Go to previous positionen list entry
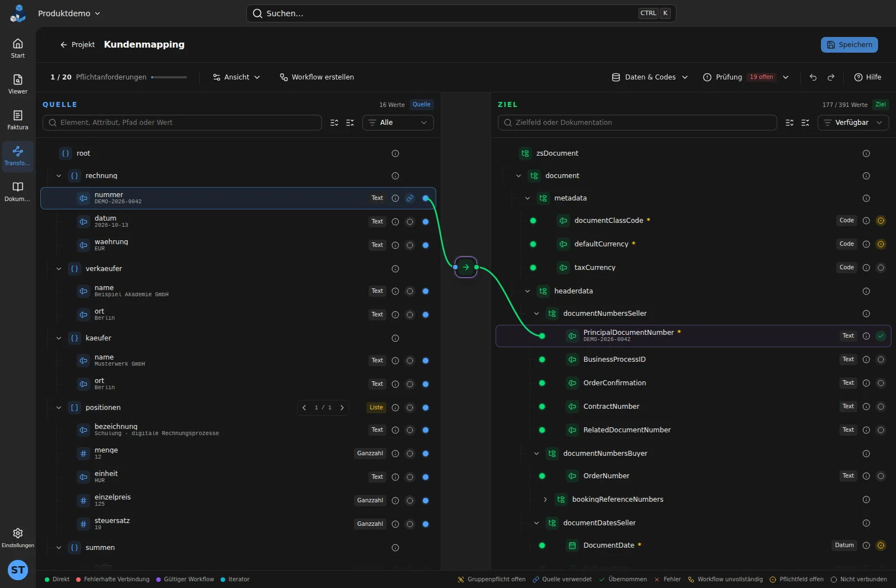 coord(304,408)
